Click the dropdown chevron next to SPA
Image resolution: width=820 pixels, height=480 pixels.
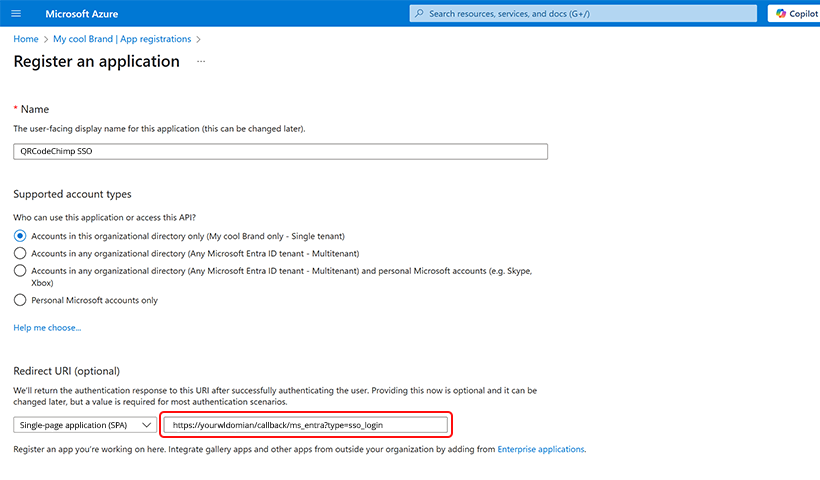pos(146,425)
